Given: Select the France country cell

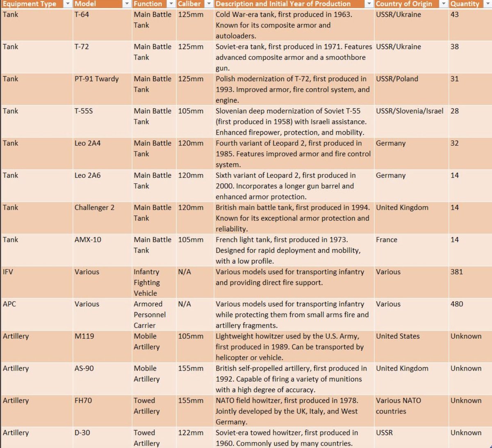Looking at the screenshot, I should pyautogui.click(x=411, y=250).
